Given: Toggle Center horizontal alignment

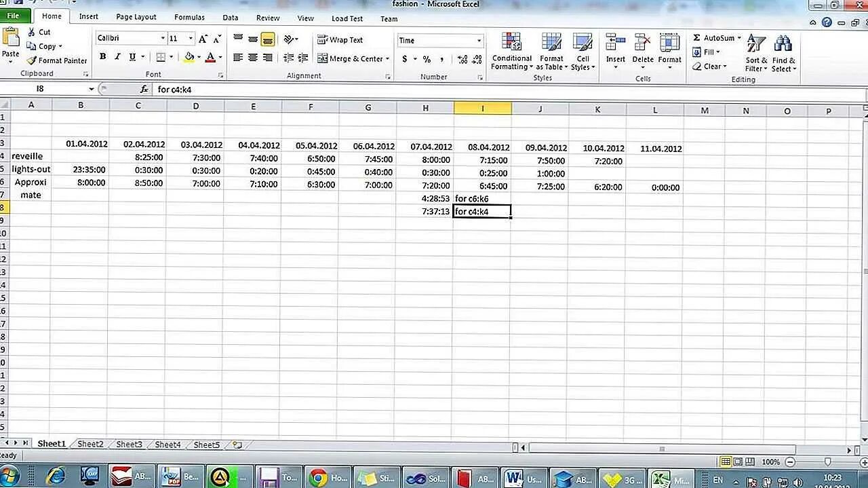Looking at the screenshot, I should (253, 58).
